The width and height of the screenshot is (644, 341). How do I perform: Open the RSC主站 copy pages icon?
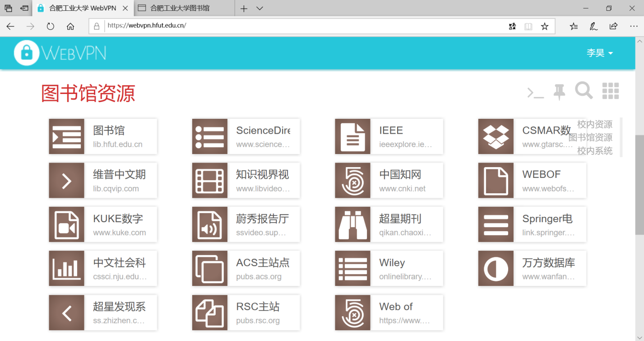(210, 313)
